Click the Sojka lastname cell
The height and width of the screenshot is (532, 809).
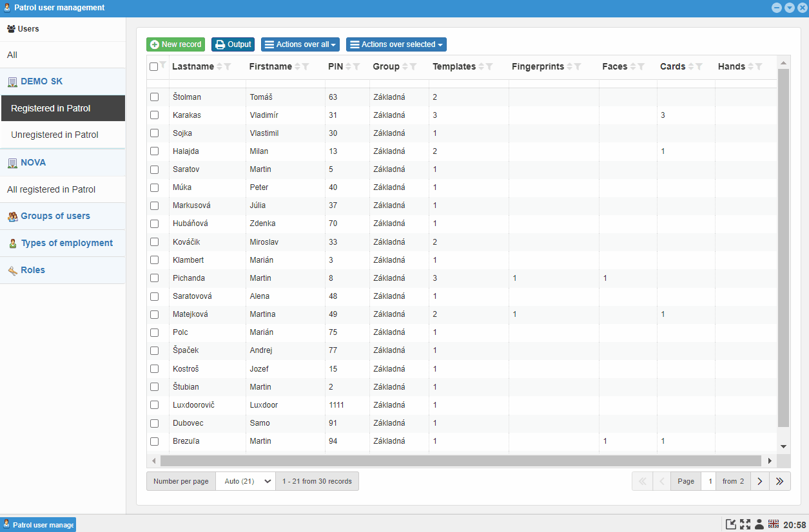(208, 133)
